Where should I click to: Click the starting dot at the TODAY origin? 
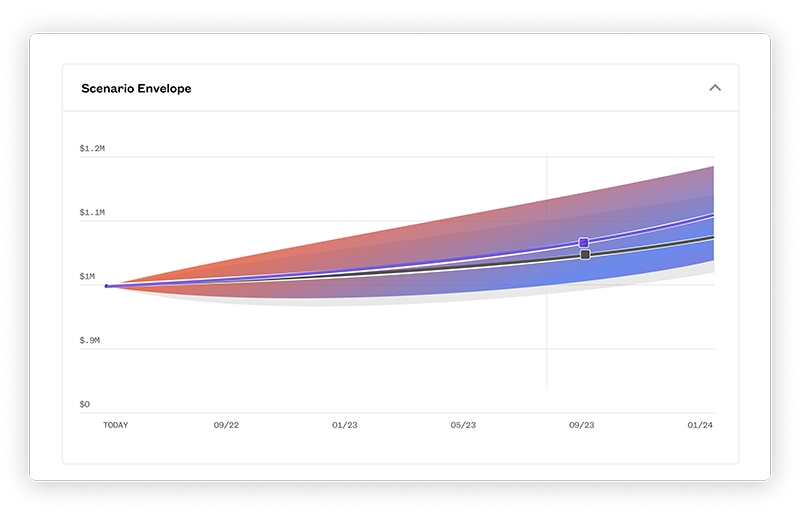[107, 286]
